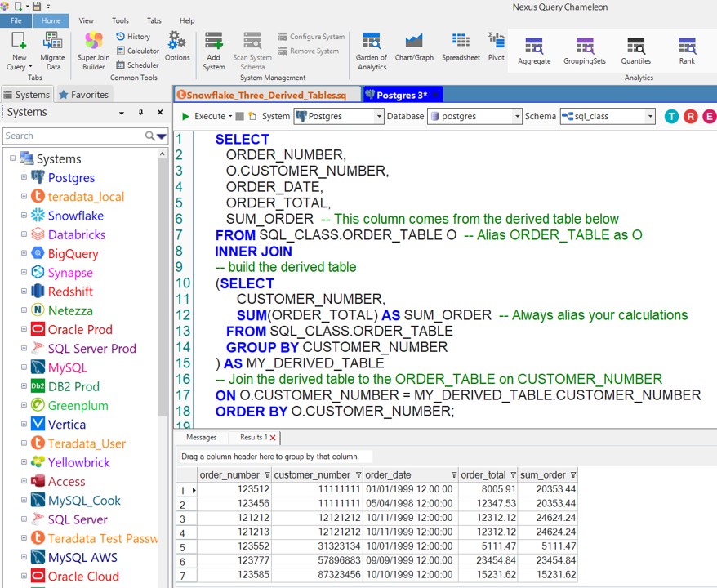The height and width of the screenshot is (588, 717).
Task: Open the Schema dropdown showing sql_class
Action: 650,117
